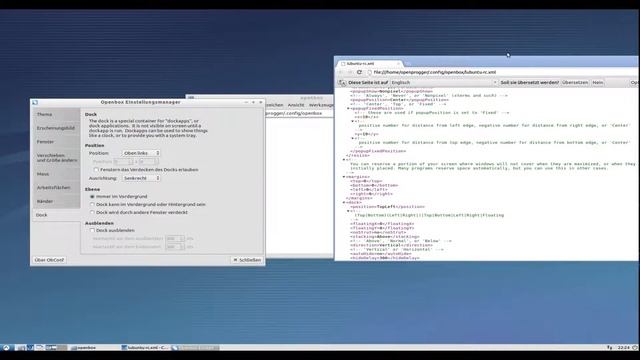The width and height of the screenshot is (640, 360).
Task: Reload the page in the browser
Action: [x=359, y=72]
